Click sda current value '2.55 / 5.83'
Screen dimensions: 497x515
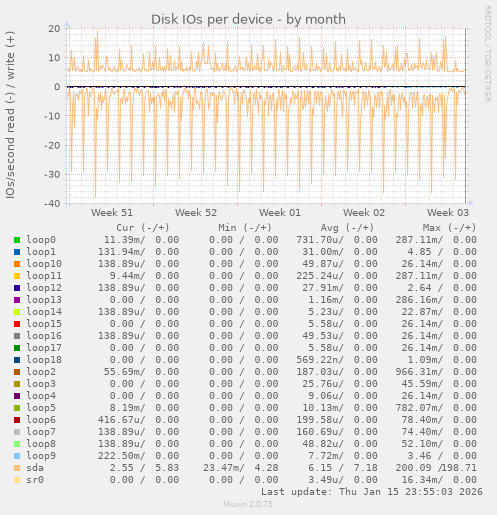[144, 468]
